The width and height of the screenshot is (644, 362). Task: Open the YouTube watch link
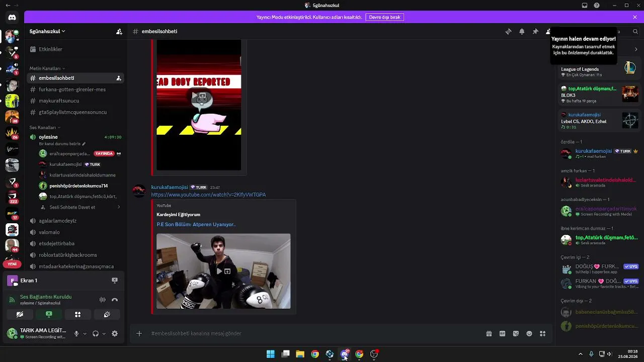point(208,195)
